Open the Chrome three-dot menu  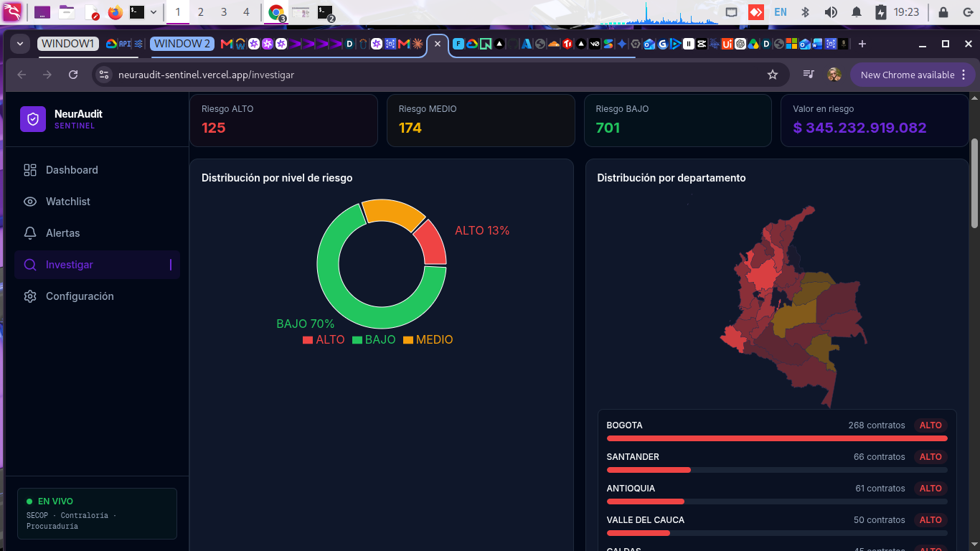click(x=963, y=75)
